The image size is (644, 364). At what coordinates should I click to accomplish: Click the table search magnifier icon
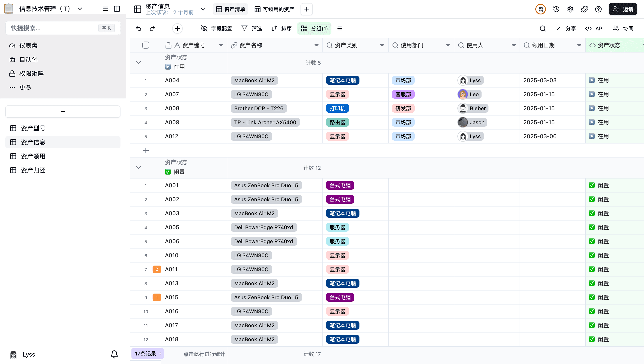pos(543,28)
